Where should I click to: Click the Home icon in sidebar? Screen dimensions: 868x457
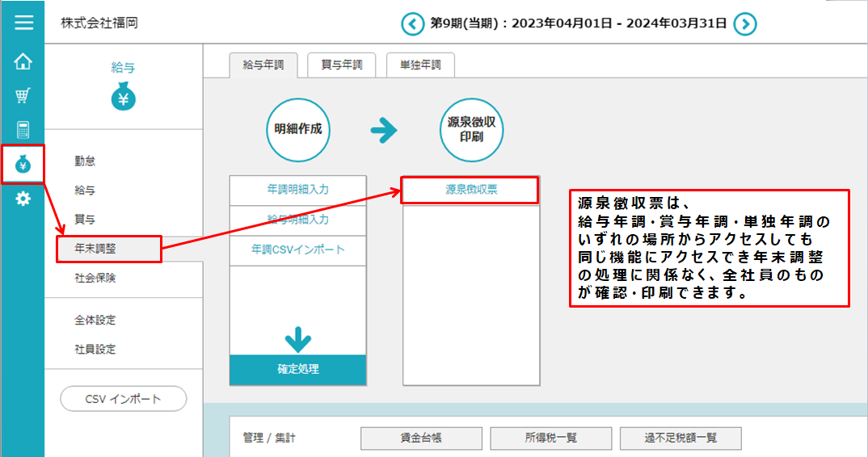[23, 61]
